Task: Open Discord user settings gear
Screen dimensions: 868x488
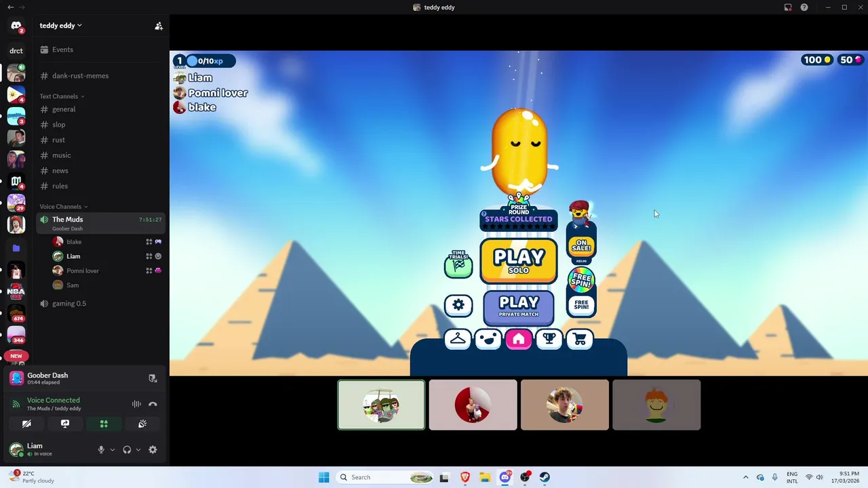Action: (x=153, y=449)
